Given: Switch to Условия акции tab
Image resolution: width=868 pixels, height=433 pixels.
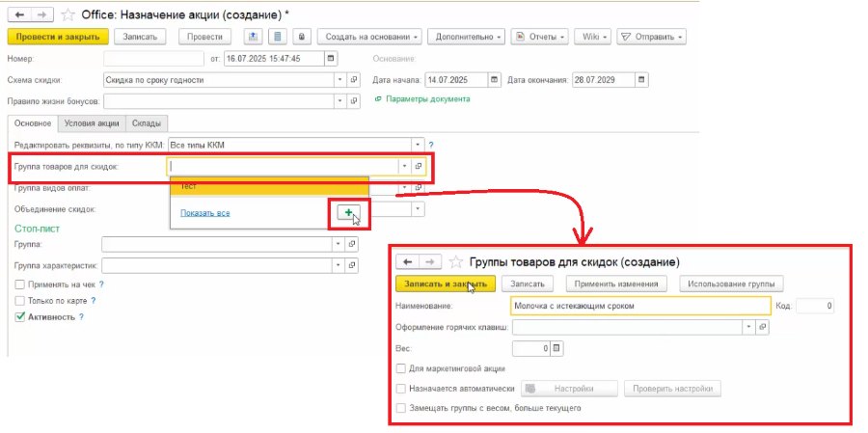Looking at the screenshot, I should pos(92,123).
